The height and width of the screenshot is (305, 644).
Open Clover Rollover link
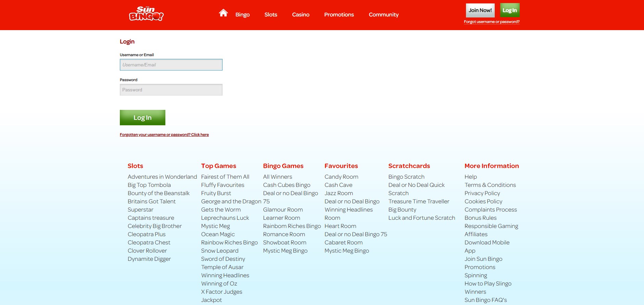(147, 251)
